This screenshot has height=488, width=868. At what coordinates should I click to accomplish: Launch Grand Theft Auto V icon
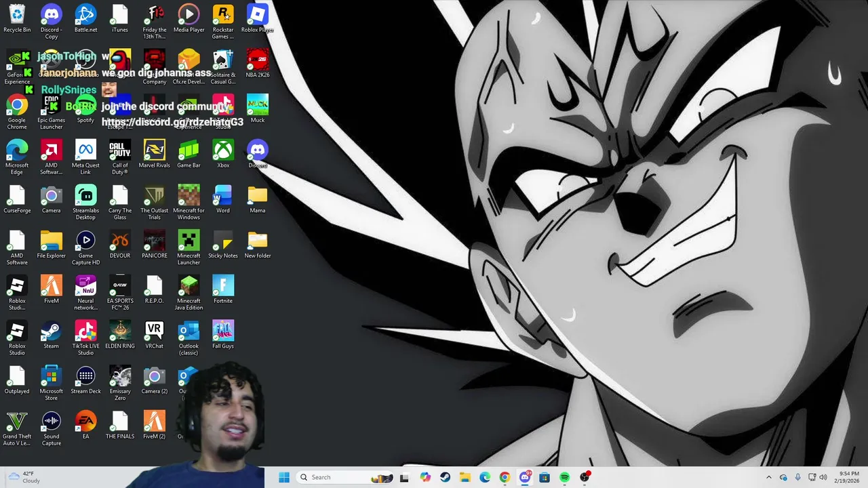[17, 428]
